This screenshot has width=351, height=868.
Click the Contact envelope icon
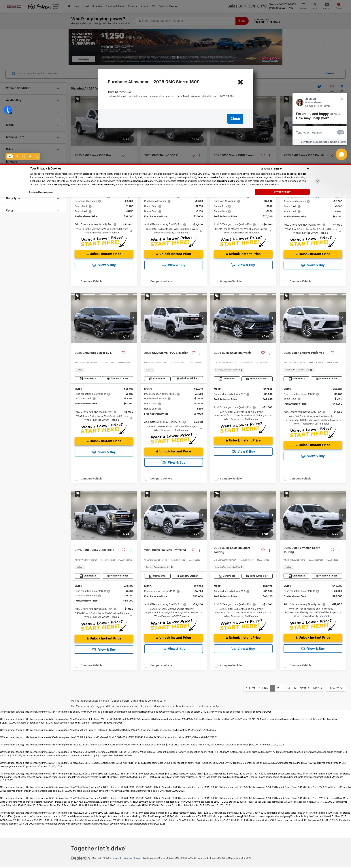(x=327, y=4)
